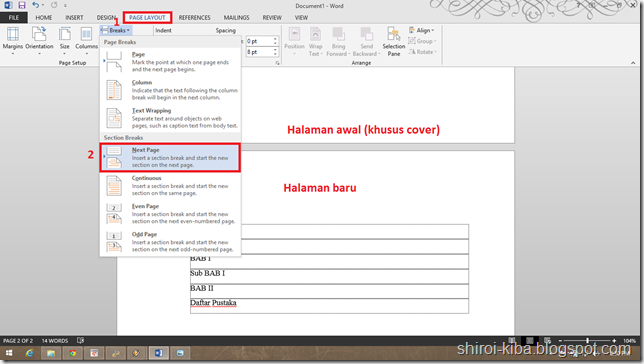Click the Spacing Before stepper arrows
The height and width of the screenshot is (364, 644).
pos(275,41)
